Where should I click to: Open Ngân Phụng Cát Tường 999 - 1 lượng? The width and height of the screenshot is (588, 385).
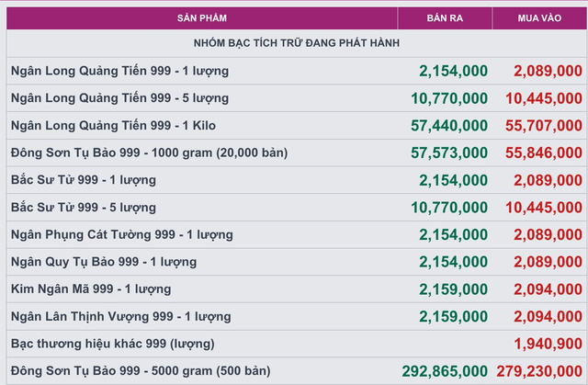[122, 234]
